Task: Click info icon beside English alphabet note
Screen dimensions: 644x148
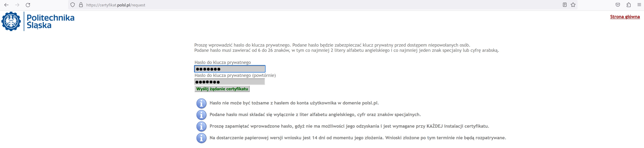Action: pos(201,115)
